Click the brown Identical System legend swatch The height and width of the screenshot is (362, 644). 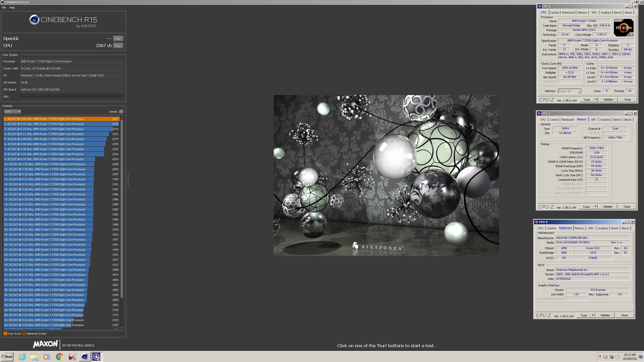(x=24, y=334)
